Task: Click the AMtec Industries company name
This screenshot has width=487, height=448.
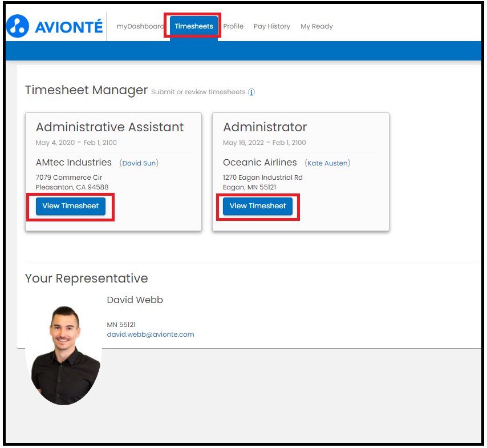Action: [74, 162]
